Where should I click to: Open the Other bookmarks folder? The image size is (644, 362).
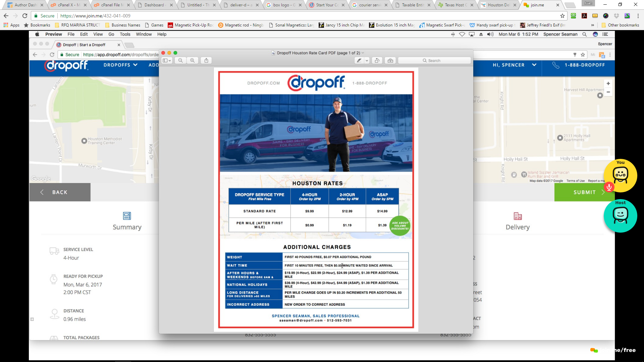621,25
